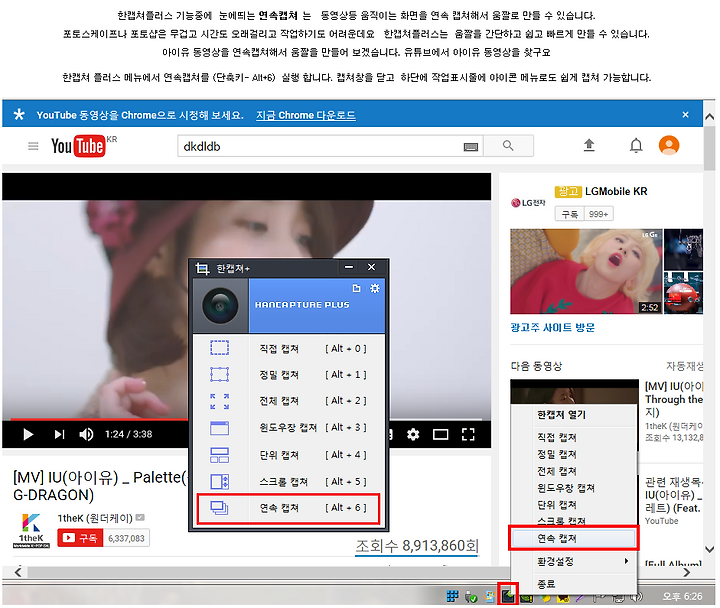This screenshot has height=608, width=720.
Task: Open the [MV] IU Through the next video title
Action: tap(674, 399)
